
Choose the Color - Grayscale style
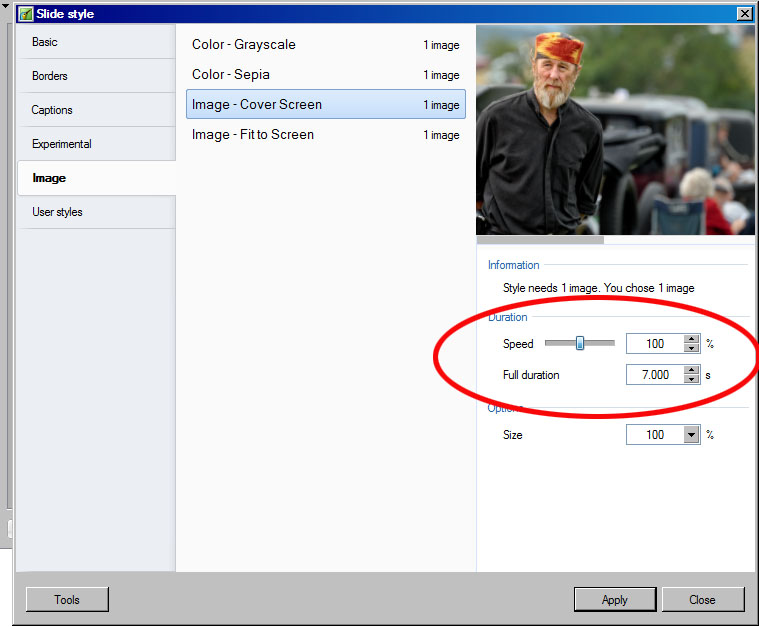click(x=325, y=45)
